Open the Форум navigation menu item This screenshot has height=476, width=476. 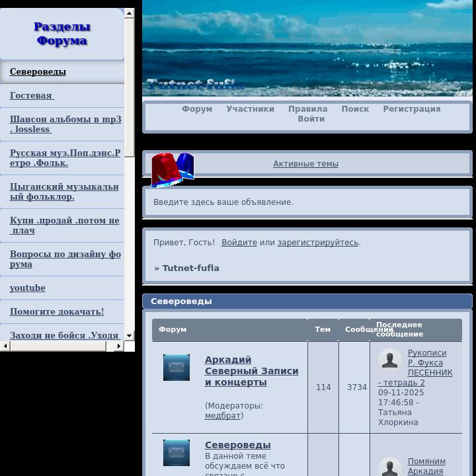click(x=197, y=109)
